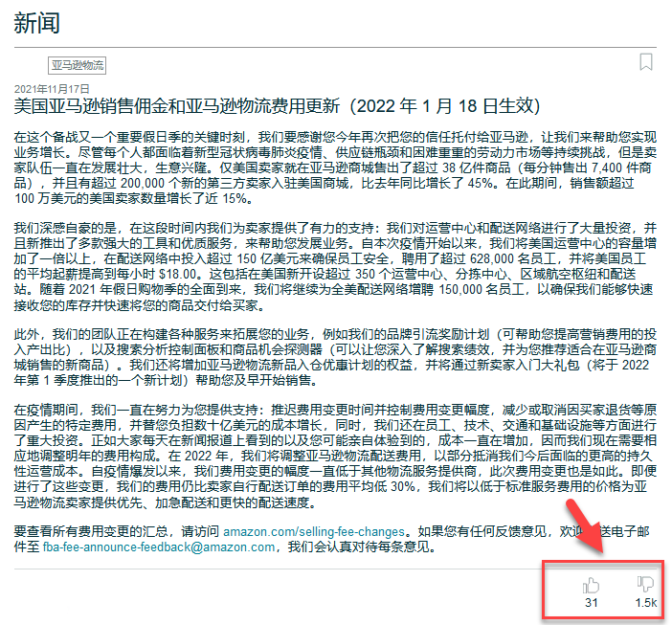Viewport: 672px width, 625px height.
Task: Click the article headline about 亚马逊物流费用更新
Action: point(277,106)
